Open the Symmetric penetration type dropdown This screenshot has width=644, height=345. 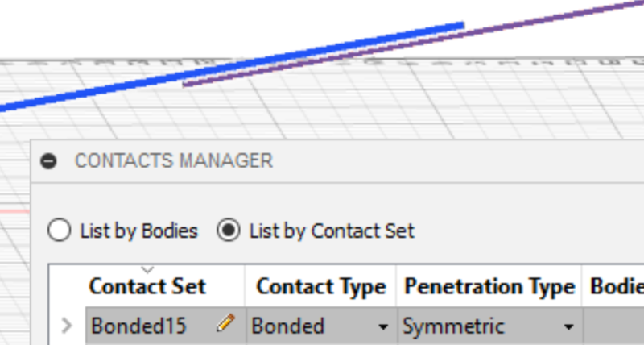[568, 327]
